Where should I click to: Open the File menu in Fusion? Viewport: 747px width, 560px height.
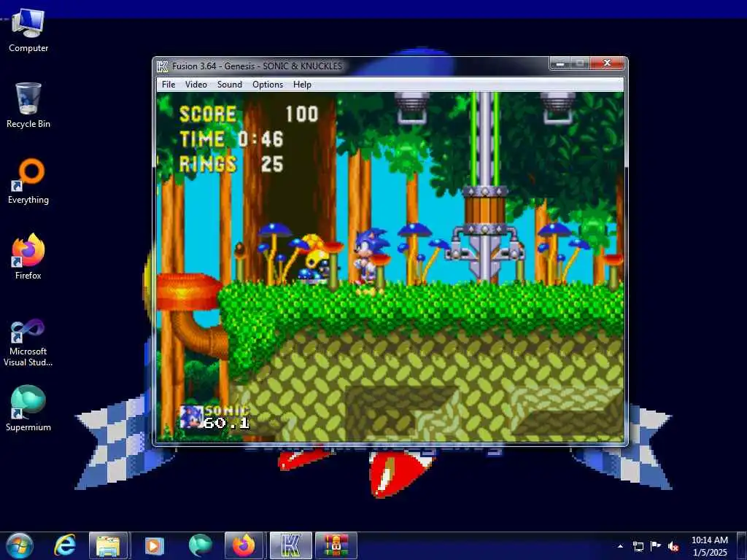coord(169,85)
